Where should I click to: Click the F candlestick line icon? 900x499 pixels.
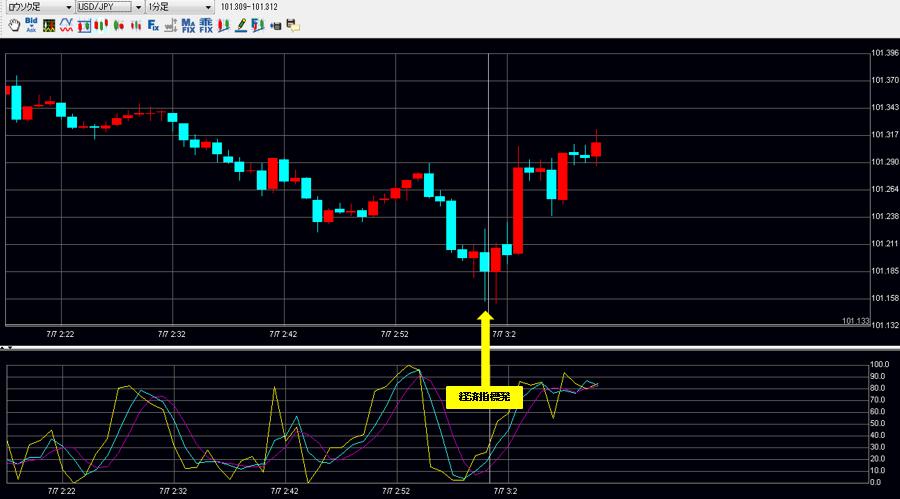(258, 25)
